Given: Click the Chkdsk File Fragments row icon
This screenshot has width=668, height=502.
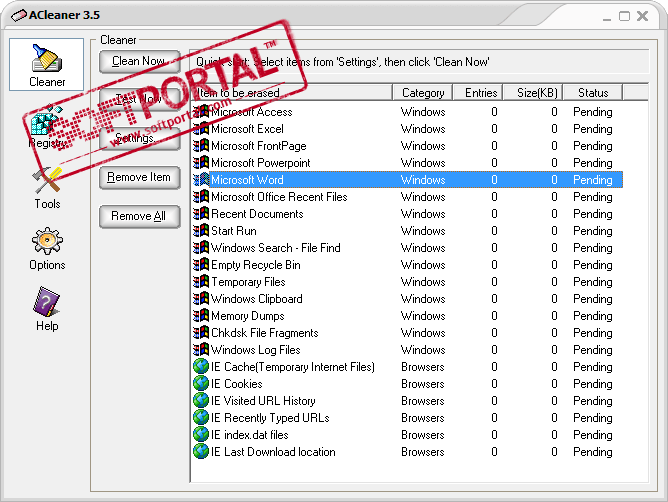Looking at the screenshot, I should pos(201,333).
